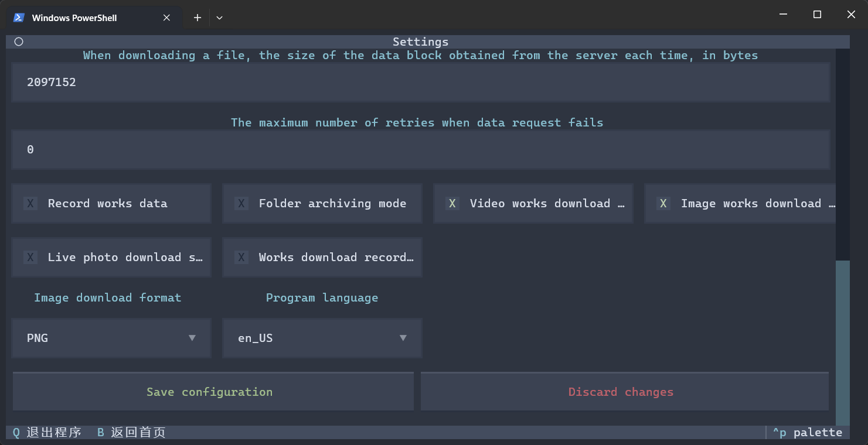The image size is (868, 445).
Task: Click the circle icon in the Settings header
Action: [19, 42]
